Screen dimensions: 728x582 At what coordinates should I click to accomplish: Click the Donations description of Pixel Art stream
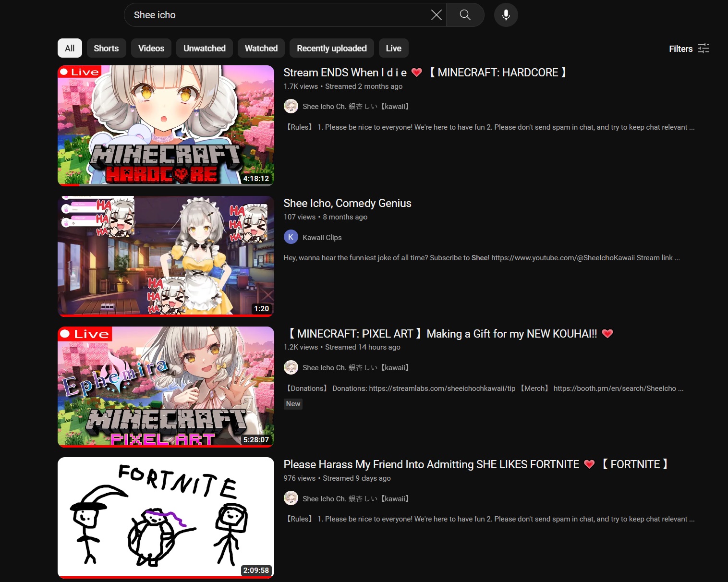pos(484,388)
